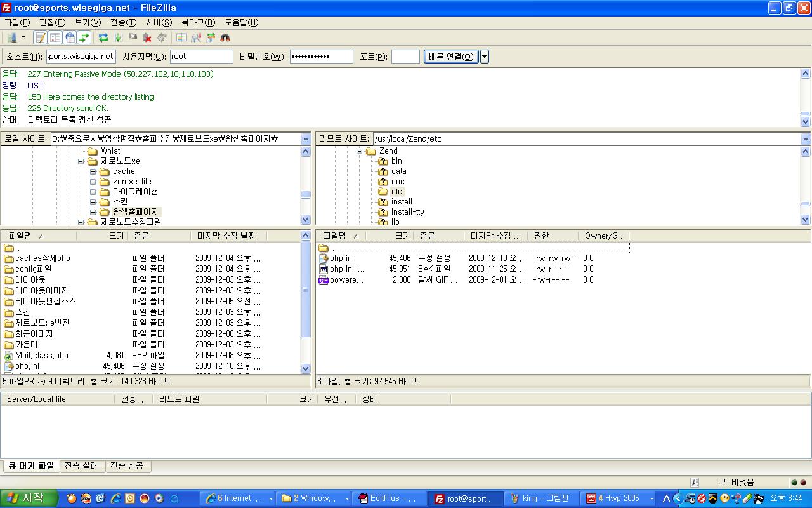
Task: Search remote files with binoculars icon
Action: pyautogui.click(x=225, y=38)
